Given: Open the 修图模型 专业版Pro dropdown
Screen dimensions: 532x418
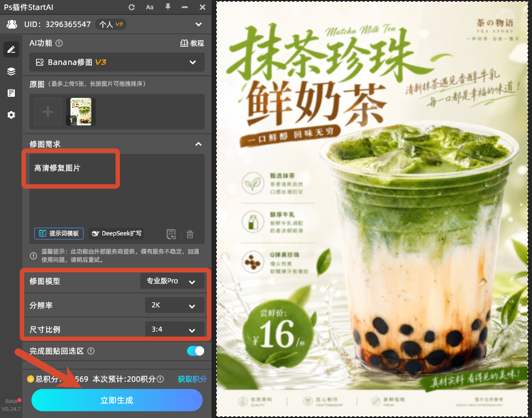Looking at the screenshot, I should coord(172,281).
